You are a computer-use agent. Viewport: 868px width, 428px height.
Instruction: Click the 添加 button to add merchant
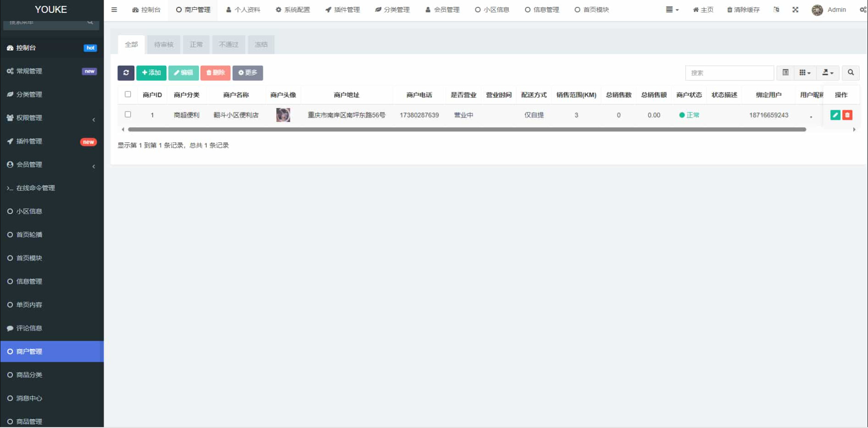tap(151, 73)
